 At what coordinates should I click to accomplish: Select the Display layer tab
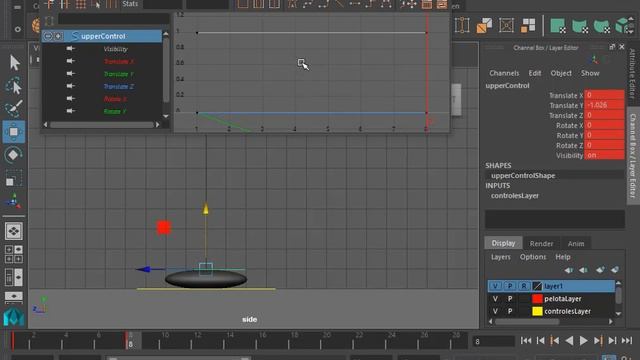pos(503,243)
